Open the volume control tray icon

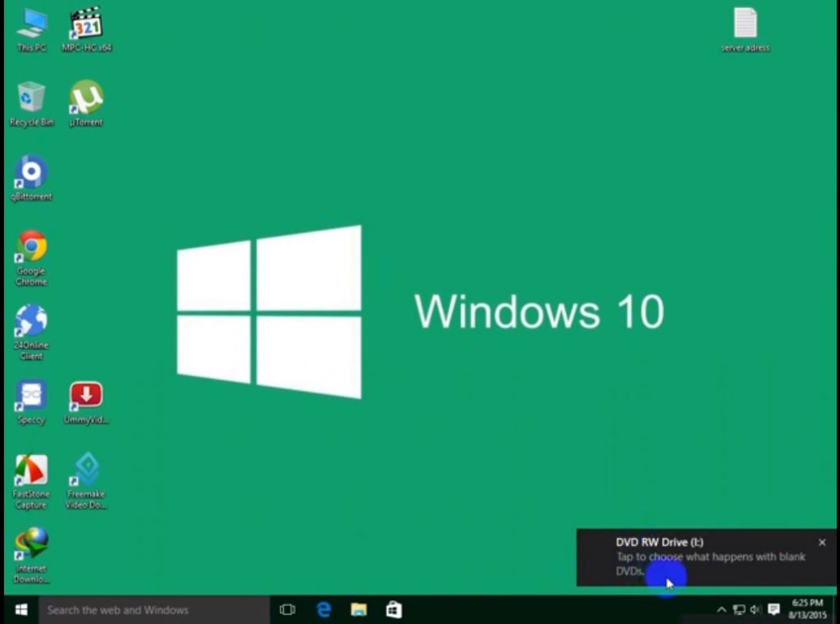click(756, 609)
